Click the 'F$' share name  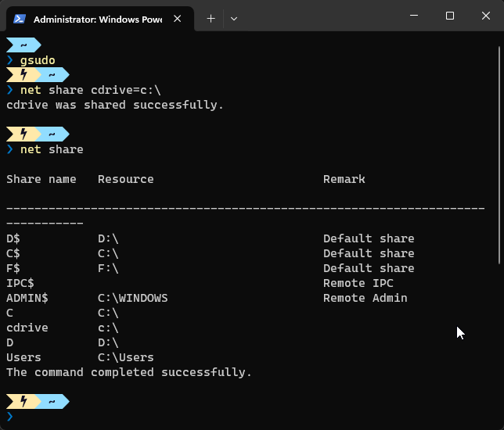click(13, 268)
